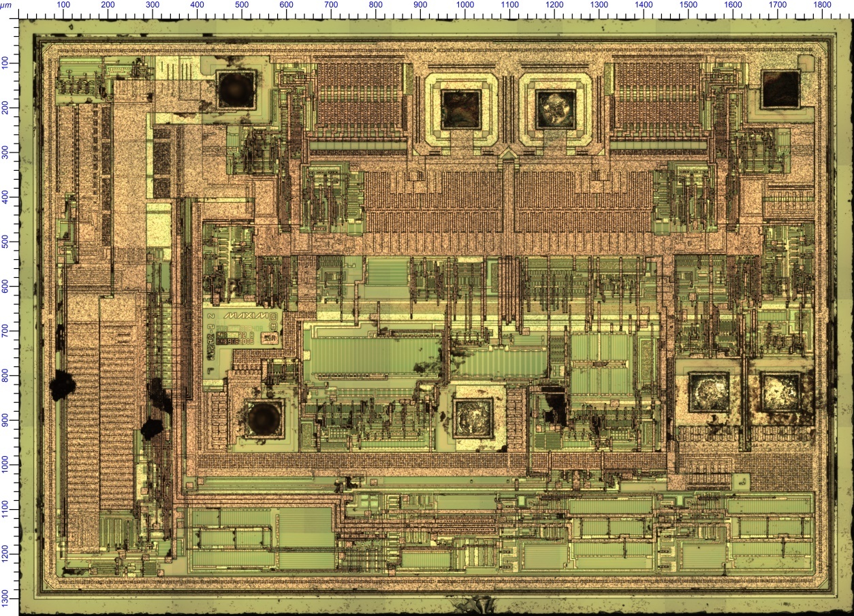Select 1000 on the vertical ruler
The height and width of the screenshot is (616, 854).
[5, 464]
